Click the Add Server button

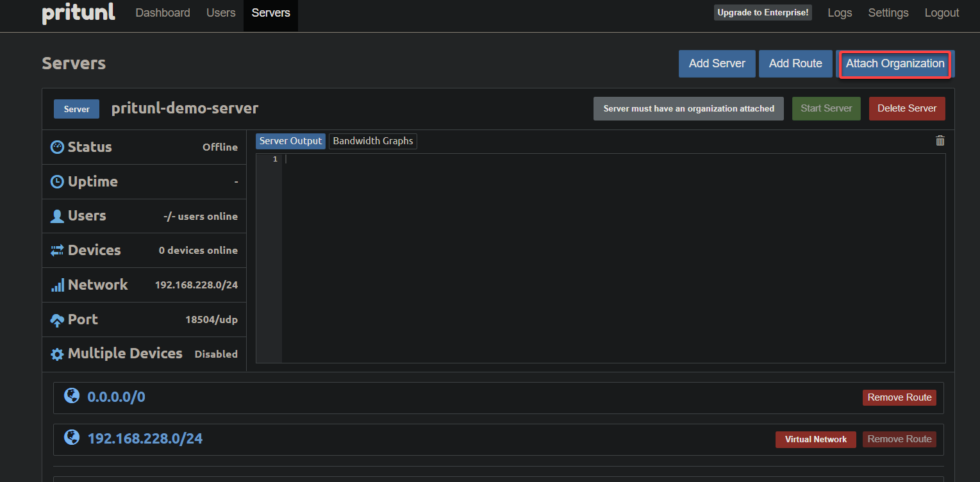[x=717, y=63]
